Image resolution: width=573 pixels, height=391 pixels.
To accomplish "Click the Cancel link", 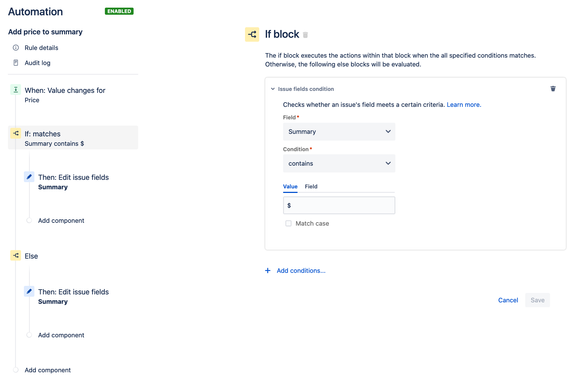I will (508, 300).
